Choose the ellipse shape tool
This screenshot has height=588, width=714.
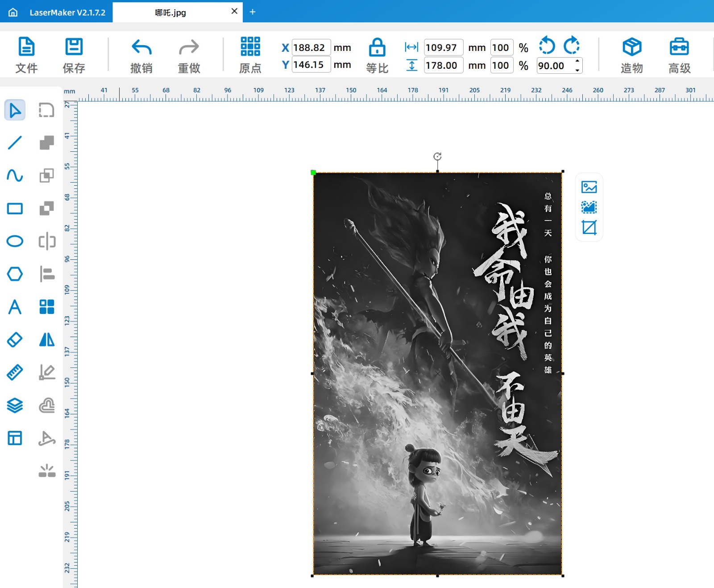coord(15,241)
